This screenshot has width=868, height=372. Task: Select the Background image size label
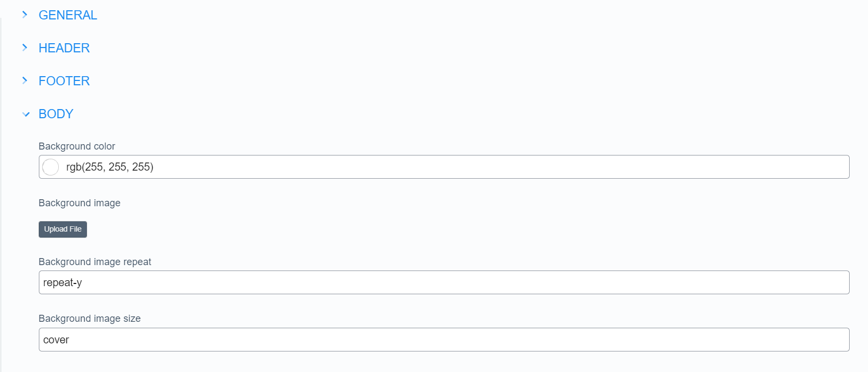tap(90, 319)
